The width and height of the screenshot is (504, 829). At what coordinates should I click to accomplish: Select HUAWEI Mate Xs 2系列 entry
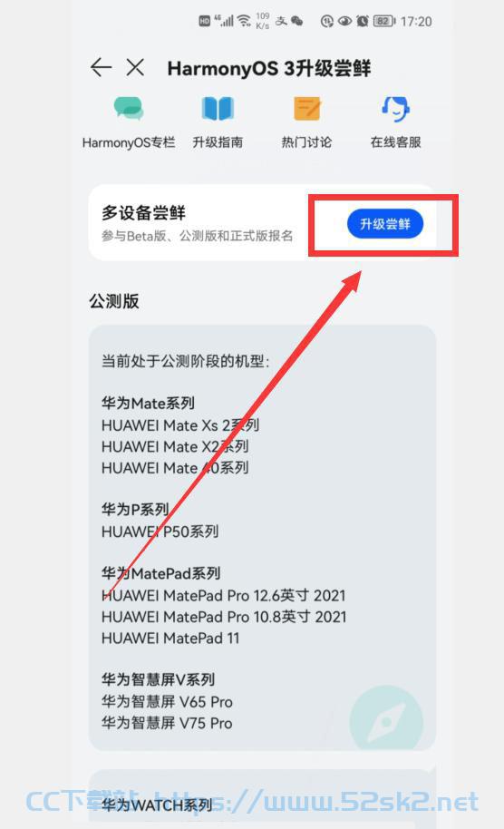click(x=180, y=425)
